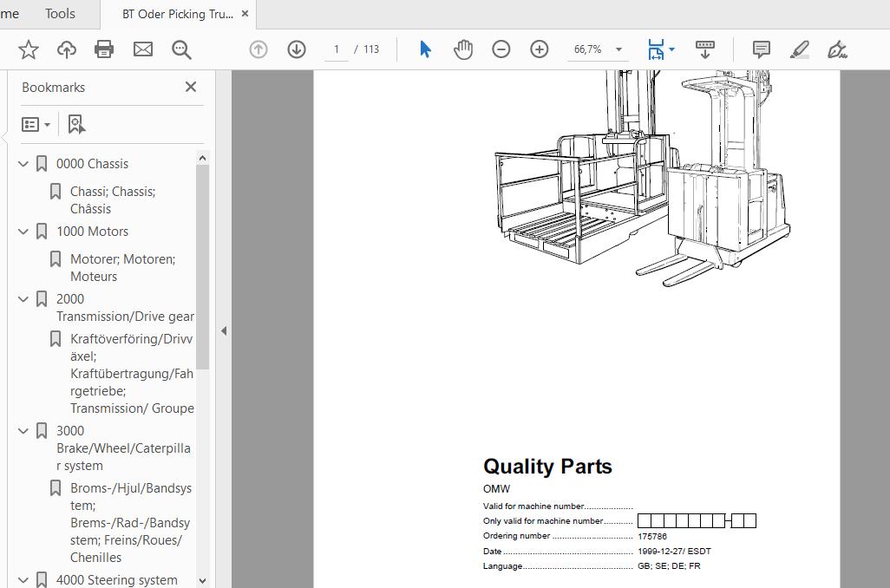Image resolution: width=890 pixels, height=588 pixels.
Task: Switch to the Tools tab
Action: point(60,14)
